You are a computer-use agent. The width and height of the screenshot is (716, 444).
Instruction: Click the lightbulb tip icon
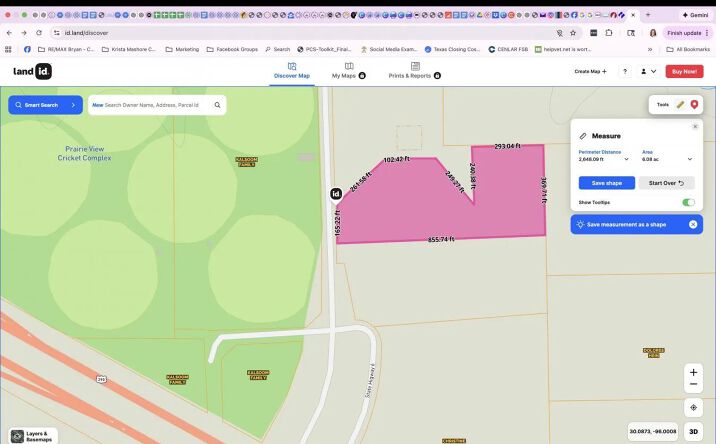[x=580, y=224]
